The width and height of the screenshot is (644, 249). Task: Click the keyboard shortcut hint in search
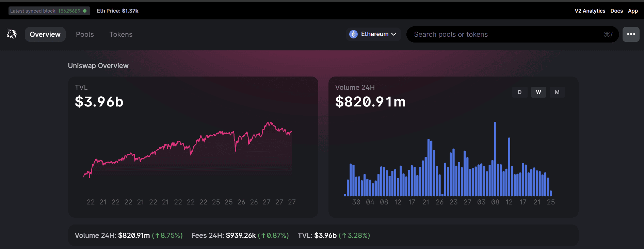pos(608,34)
